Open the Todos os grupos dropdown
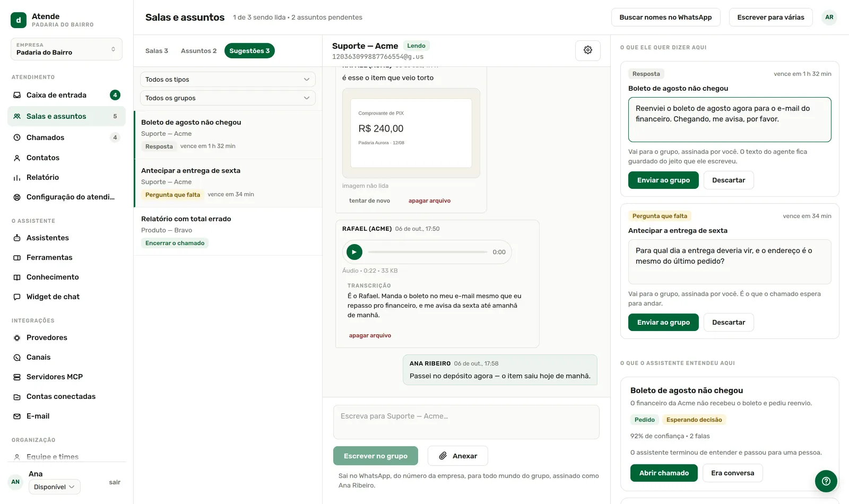Screen dimensions: 849x504 228,98
